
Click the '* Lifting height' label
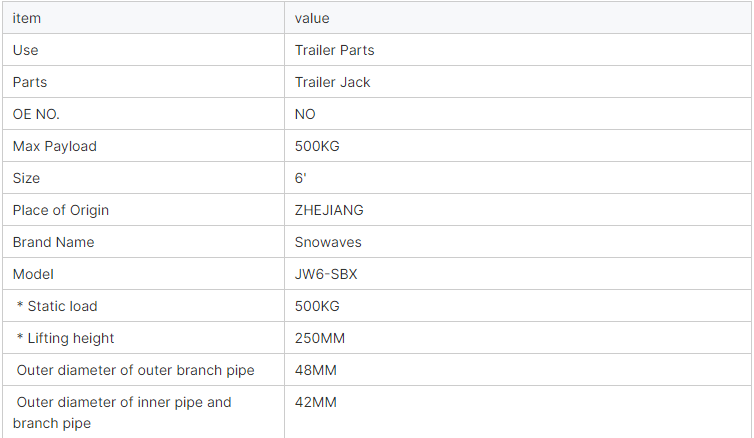coord(65,338)
